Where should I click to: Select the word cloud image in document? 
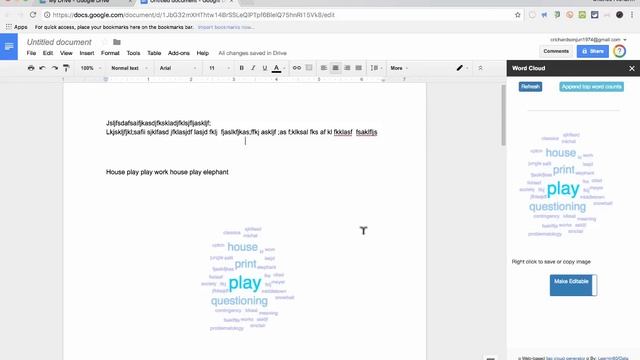247,279
